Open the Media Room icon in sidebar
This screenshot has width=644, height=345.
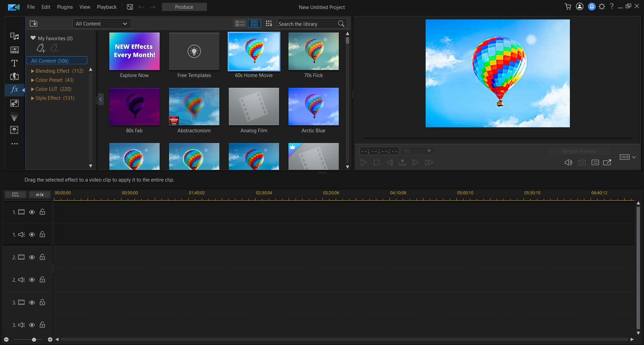click(14, 36)
